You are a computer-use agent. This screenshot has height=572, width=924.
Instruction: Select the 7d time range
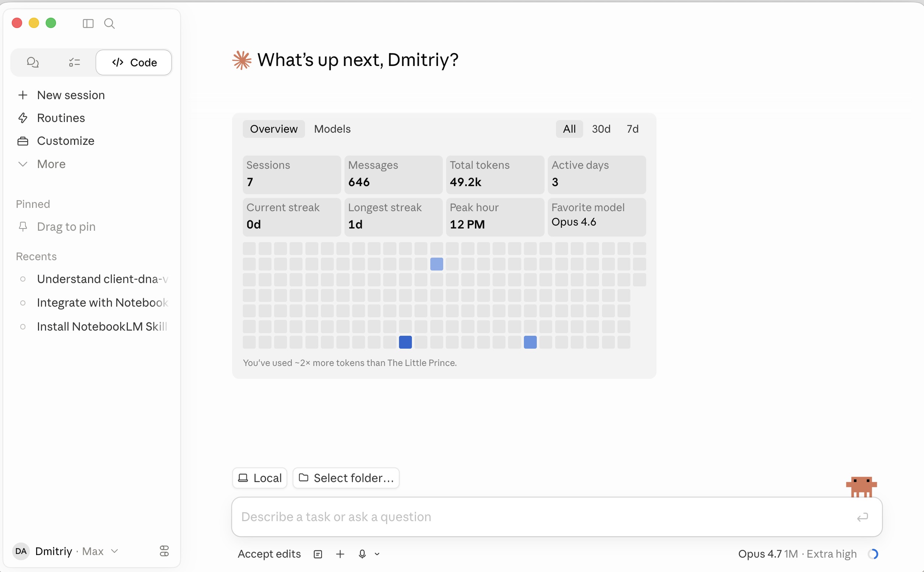[633, 129]
